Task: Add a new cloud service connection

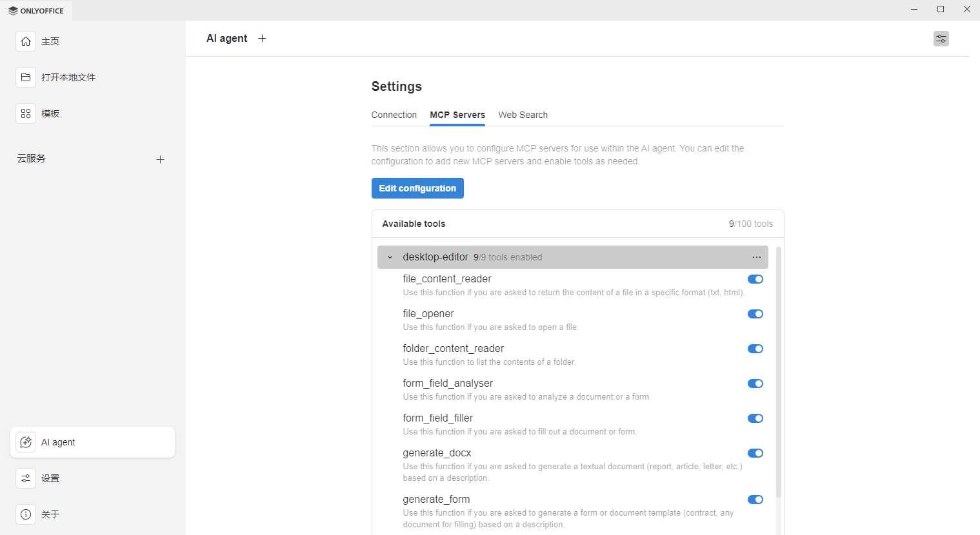Action: tap(160, 159)
